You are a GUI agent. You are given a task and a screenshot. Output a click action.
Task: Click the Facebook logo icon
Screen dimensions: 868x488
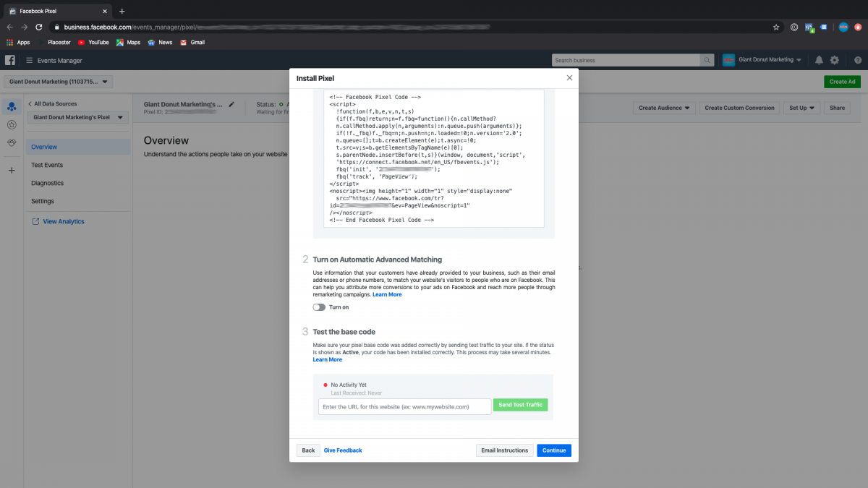(x=10, y=60)
